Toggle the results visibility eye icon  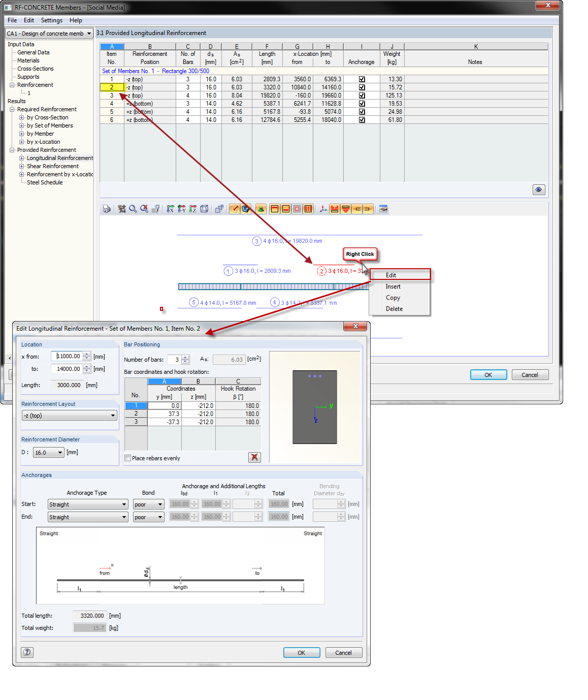(x=539, y=189)
